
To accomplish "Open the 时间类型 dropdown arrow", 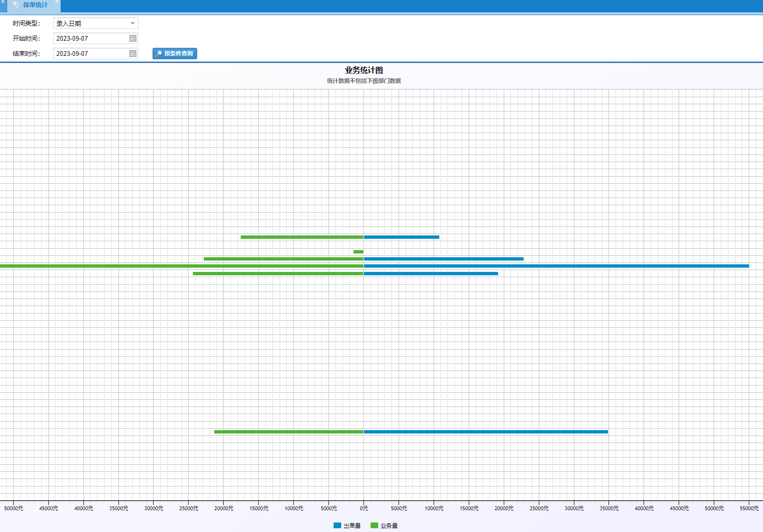I will [x=133, y=23].
